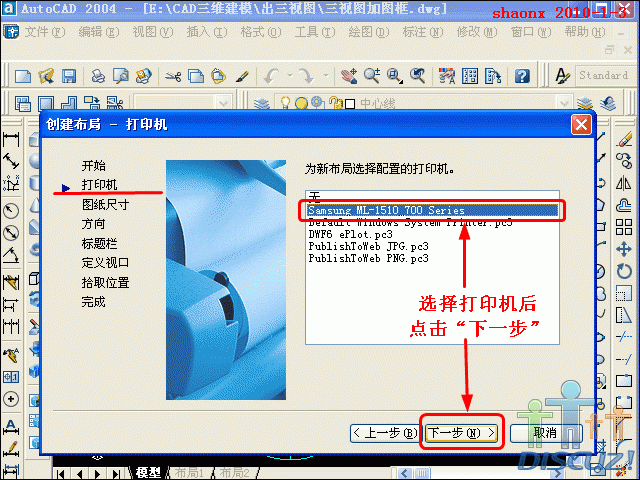The image size is (640, 480).
Task: Select the 无 printer option
Action: [432, 198]
